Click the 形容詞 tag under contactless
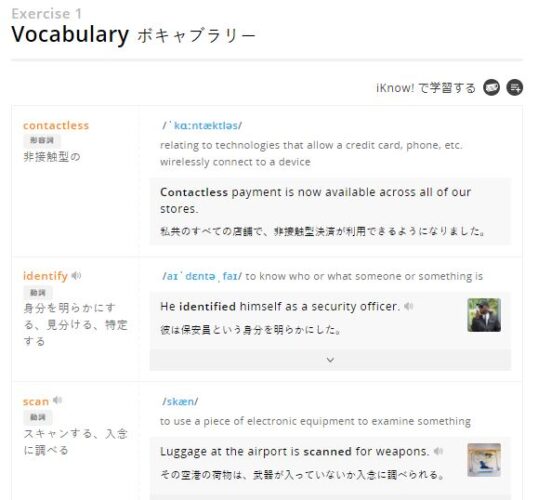This screenshot has height=500, width=538. [x=42, y=140]
